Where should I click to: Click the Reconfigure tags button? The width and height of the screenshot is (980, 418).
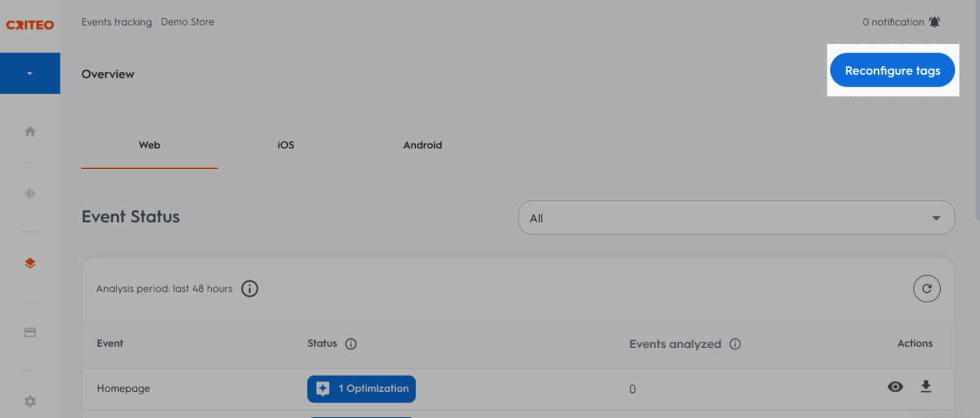click(892, 70)
